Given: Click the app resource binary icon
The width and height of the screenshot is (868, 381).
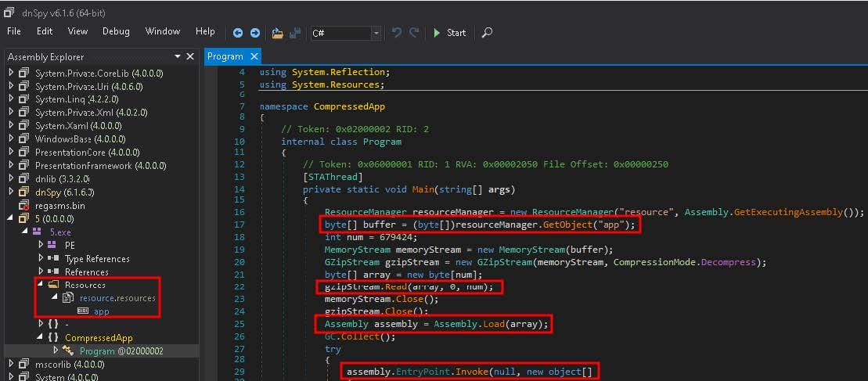Looking at the screenshot, I should click(x=83, y=311).
